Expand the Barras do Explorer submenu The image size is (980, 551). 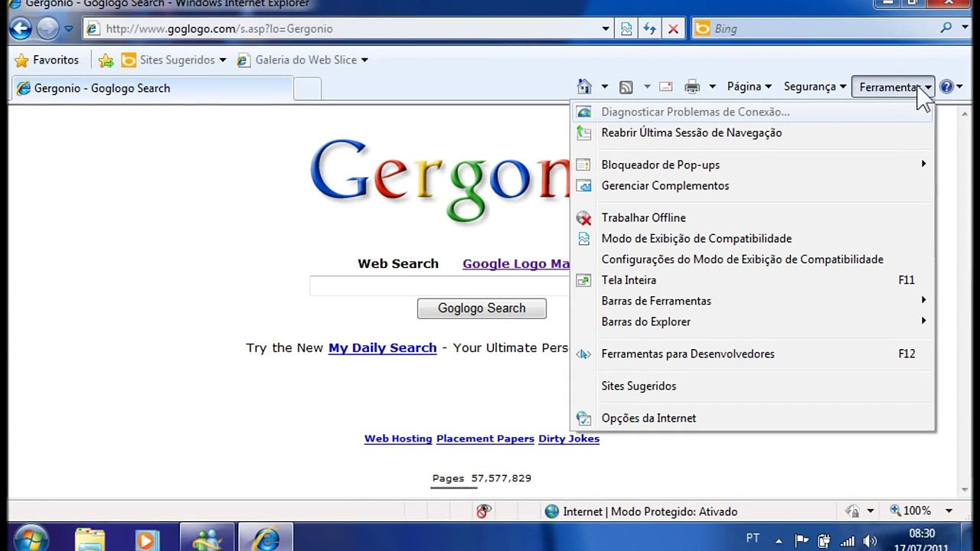[923, 321]
